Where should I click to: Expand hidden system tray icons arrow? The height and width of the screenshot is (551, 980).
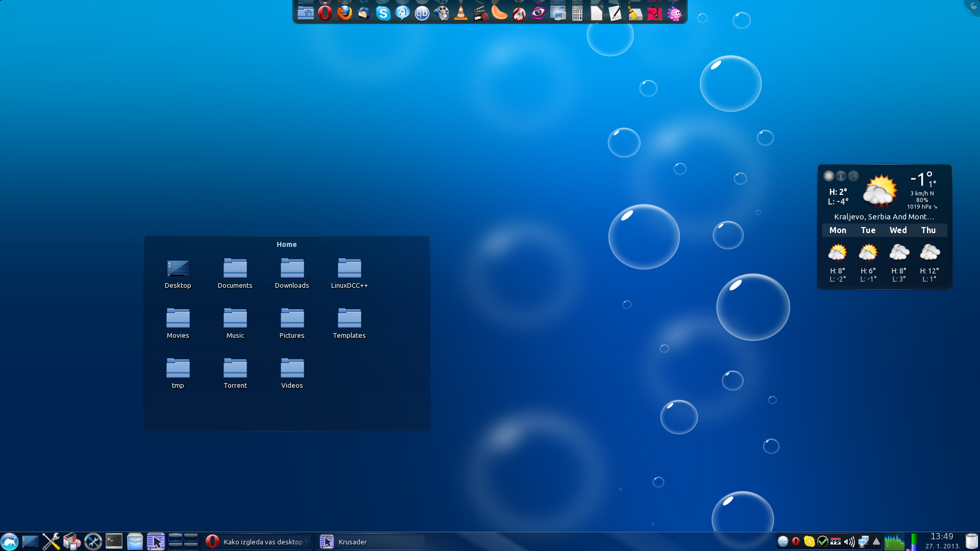876,542
